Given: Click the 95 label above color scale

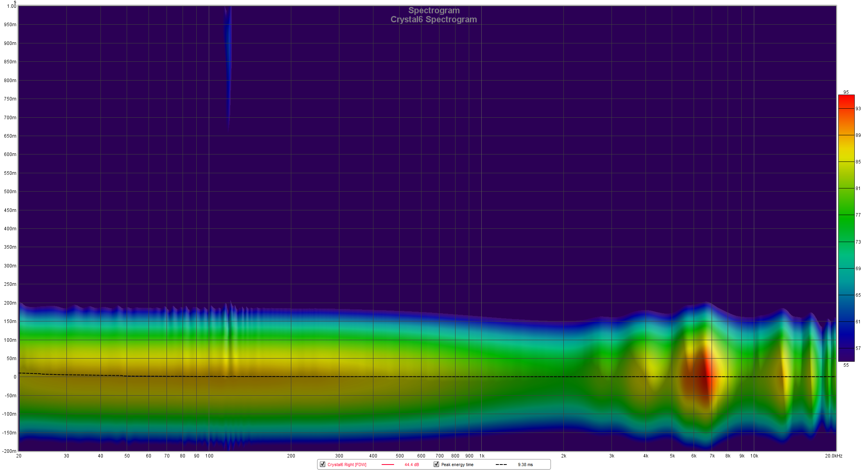Looking at the screenshot, I should click(846, 92).
